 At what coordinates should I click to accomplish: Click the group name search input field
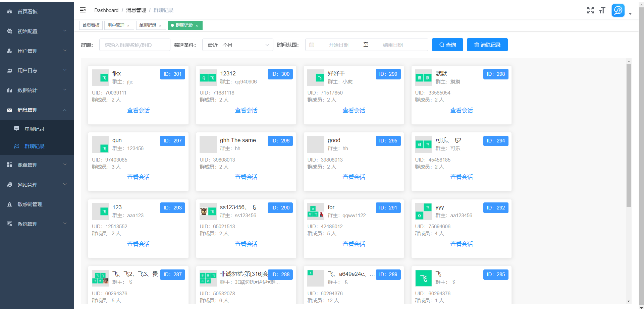click(x=135, y=45)
